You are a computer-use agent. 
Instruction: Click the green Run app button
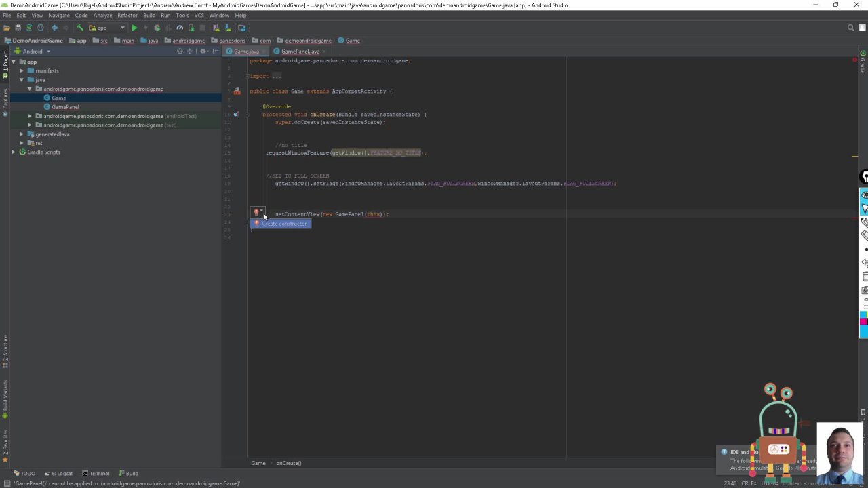(x=134, y=28)
